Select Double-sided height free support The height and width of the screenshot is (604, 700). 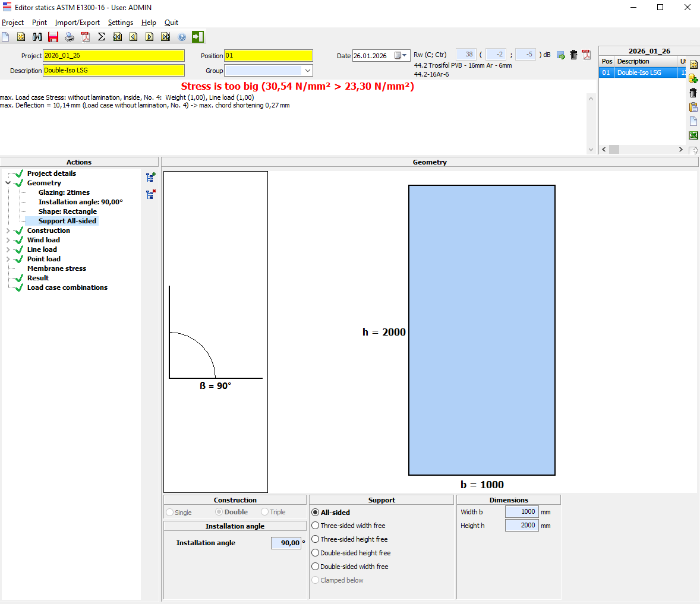316,553
